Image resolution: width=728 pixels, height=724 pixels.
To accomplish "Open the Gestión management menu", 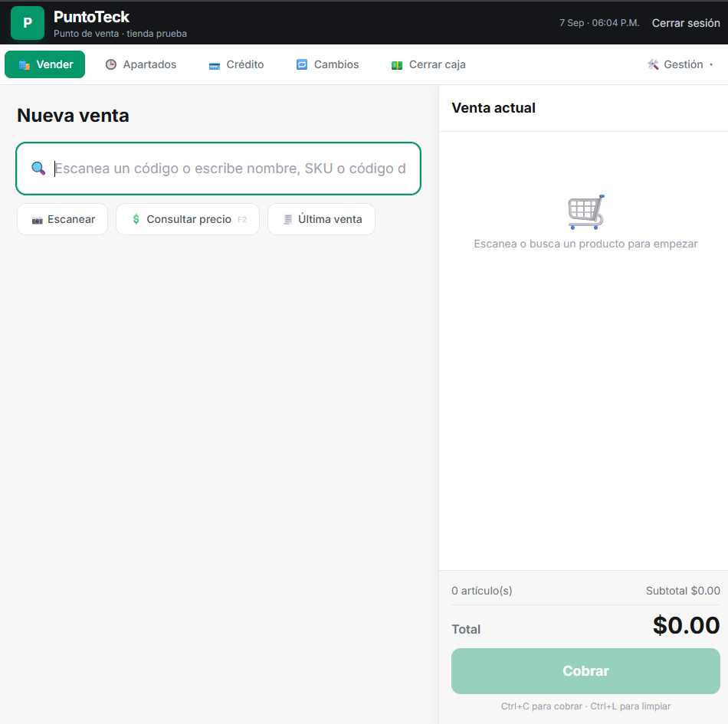I will pyautogui.click(x=680, y=64).
